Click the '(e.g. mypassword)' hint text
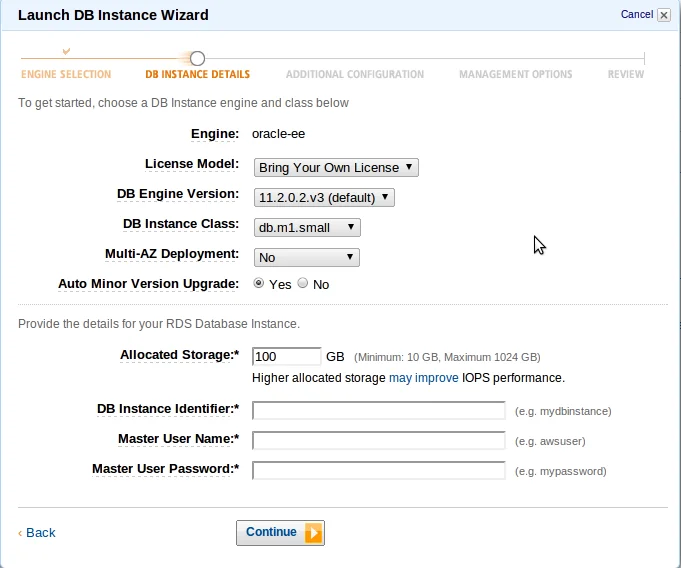This screenshot has height=568, width=681. pos(561,471)
